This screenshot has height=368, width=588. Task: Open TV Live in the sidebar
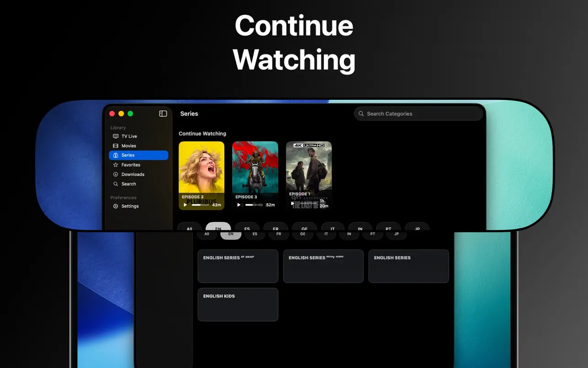click(139, 136)
